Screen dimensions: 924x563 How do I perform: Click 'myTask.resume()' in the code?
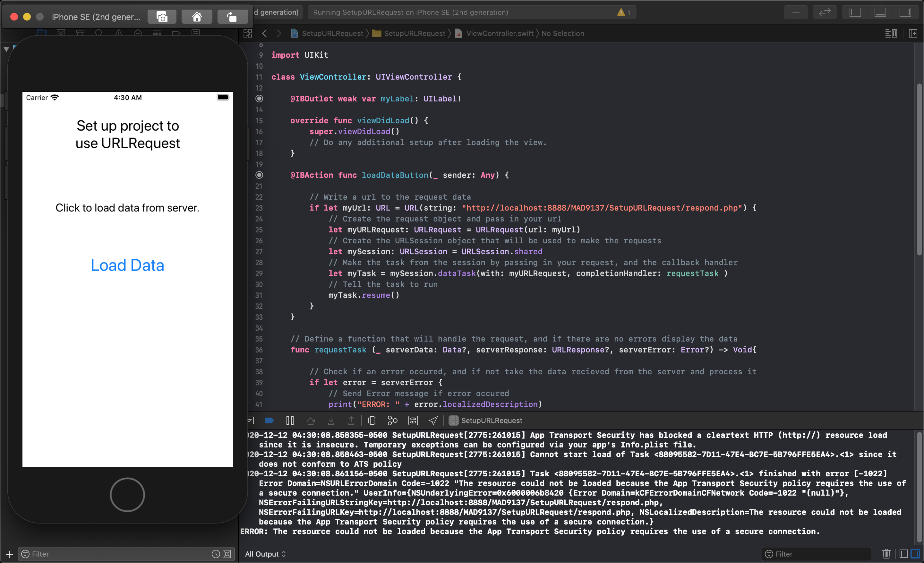point(364,295)
